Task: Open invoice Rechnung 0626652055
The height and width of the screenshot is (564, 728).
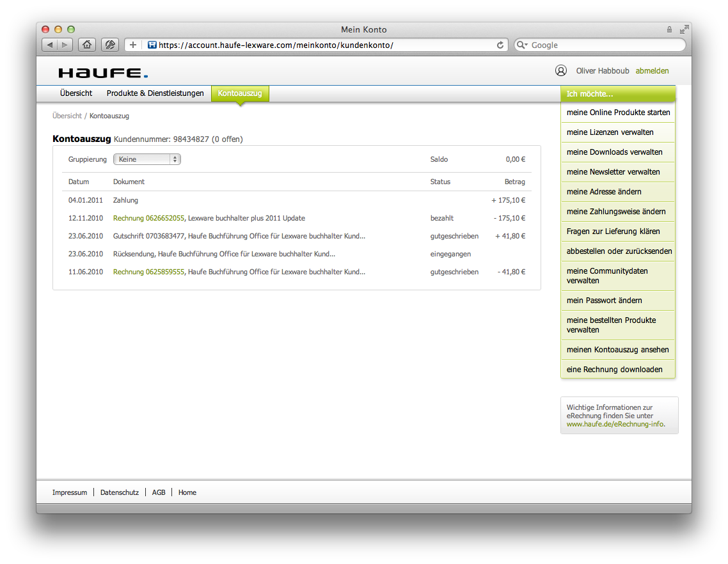Action: point(148,218)
